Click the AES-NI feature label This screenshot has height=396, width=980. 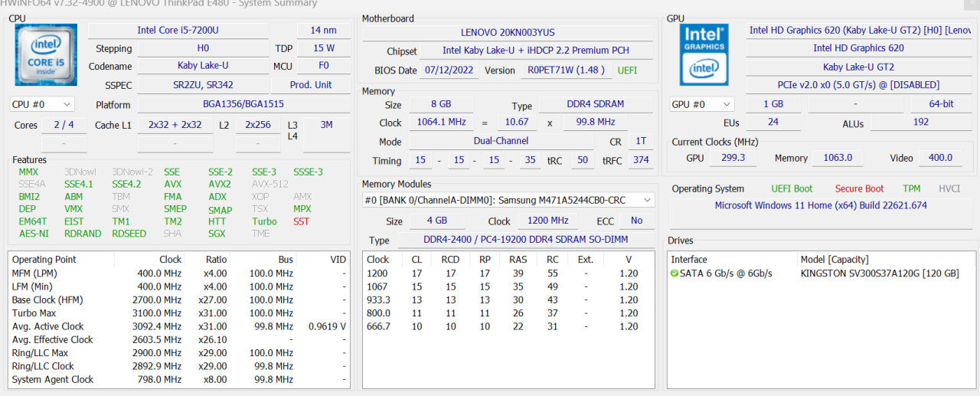click(33, 234)
